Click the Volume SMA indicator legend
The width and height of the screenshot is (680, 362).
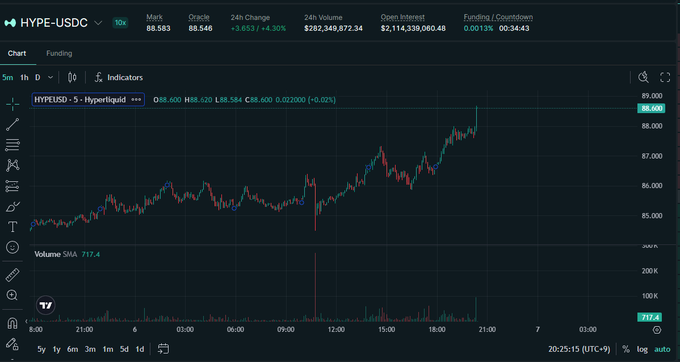tap(67, 254)
